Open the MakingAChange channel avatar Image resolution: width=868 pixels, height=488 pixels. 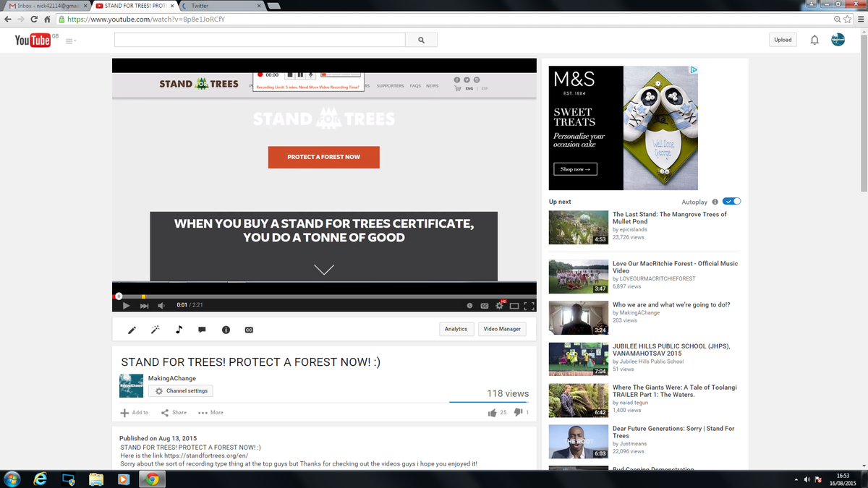pos(132,385)
